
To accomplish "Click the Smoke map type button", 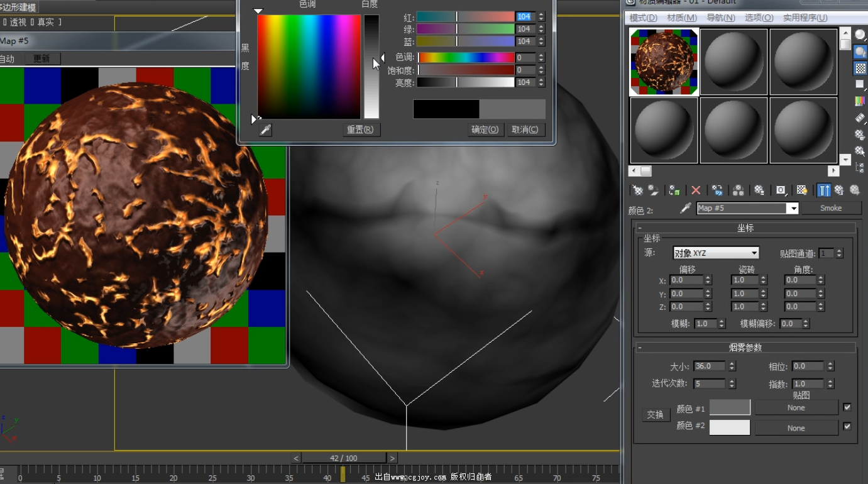I will (831, 208).
